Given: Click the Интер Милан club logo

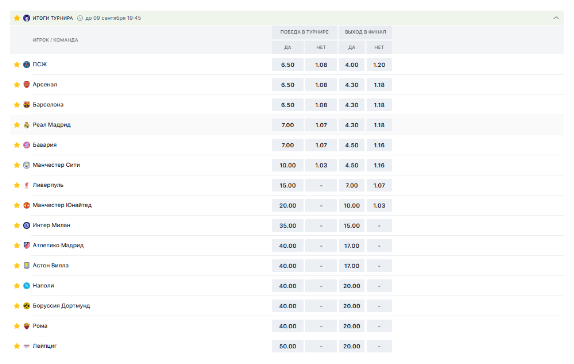Looking at the screenshot, I should [x=26, y=226].
